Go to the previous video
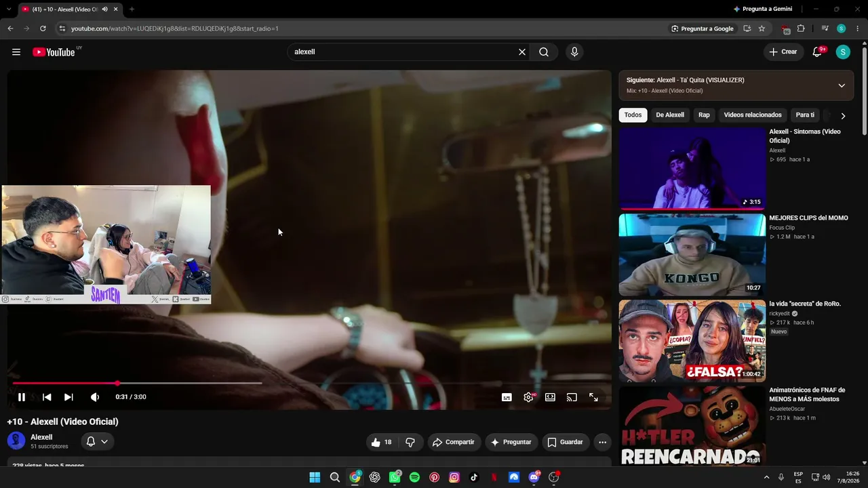This screenshot has height=488, width=868. click(47, 397)
